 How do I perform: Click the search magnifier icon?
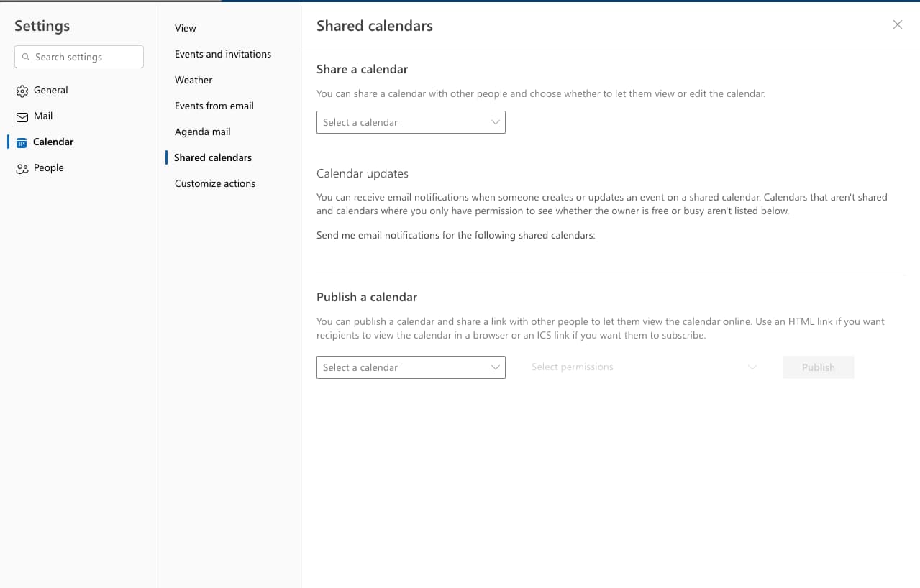(x=27, y=57)
